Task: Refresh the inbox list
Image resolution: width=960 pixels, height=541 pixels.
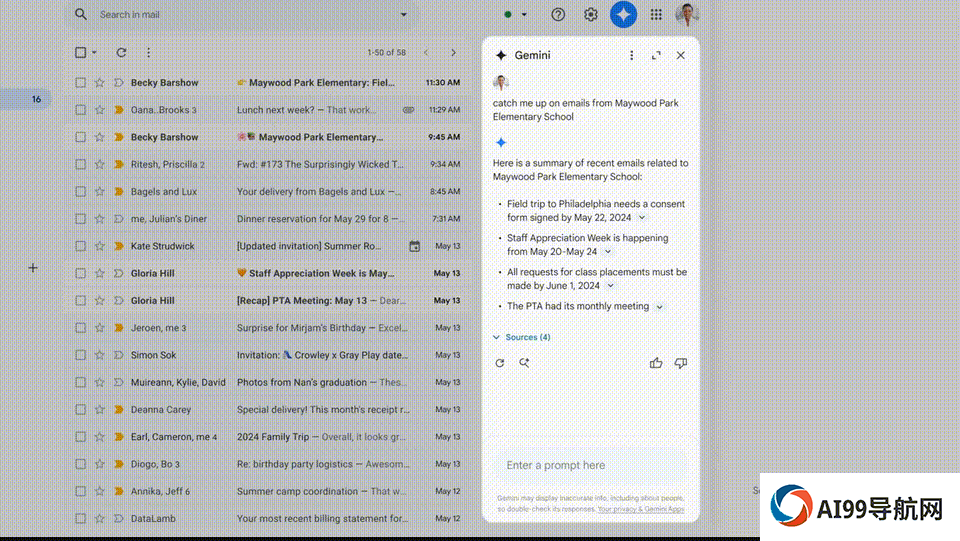Action: point(121,53)
